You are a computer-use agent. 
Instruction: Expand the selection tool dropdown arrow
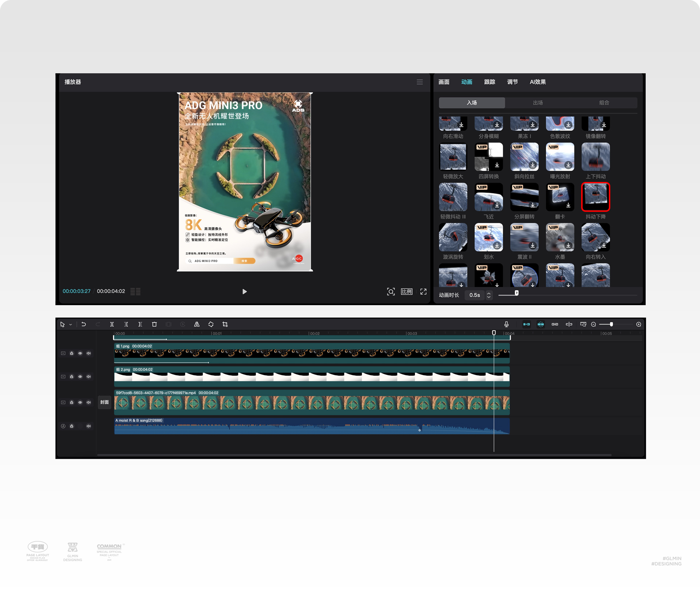point(71,324)
